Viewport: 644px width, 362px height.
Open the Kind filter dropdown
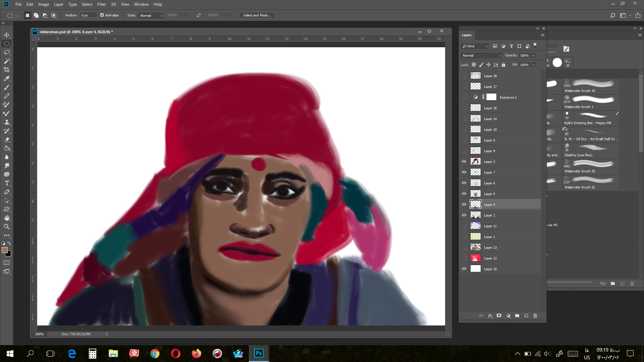tap(475, 46)
